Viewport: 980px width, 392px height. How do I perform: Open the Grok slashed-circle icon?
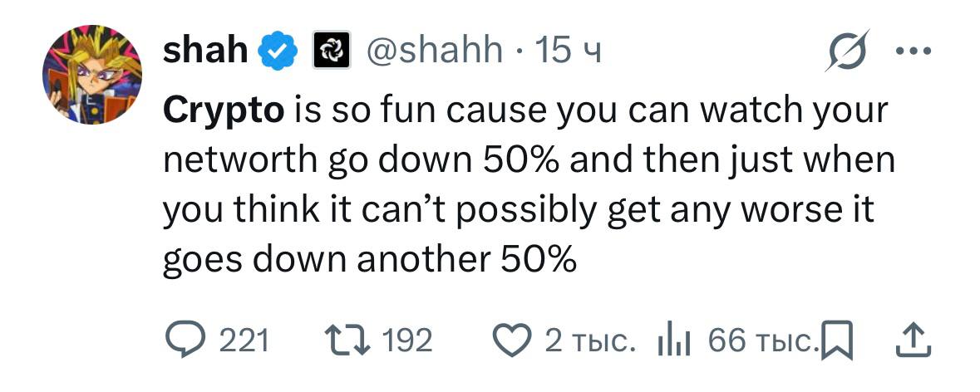[x=847, y=52]
